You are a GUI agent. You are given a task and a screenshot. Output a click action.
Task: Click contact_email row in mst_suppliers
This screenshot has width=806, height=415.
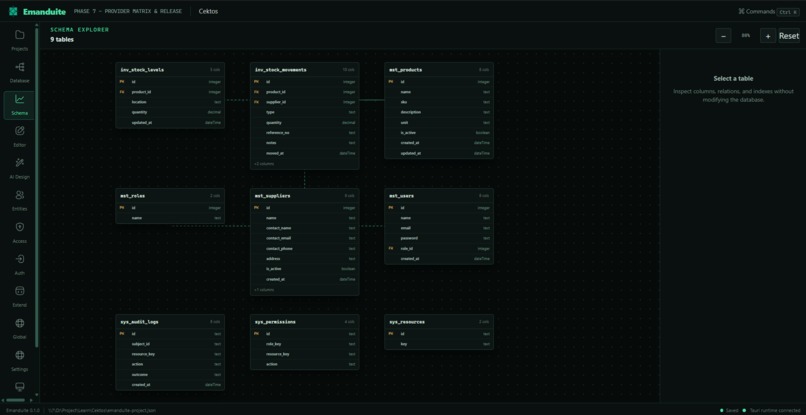tap(305, 238)
